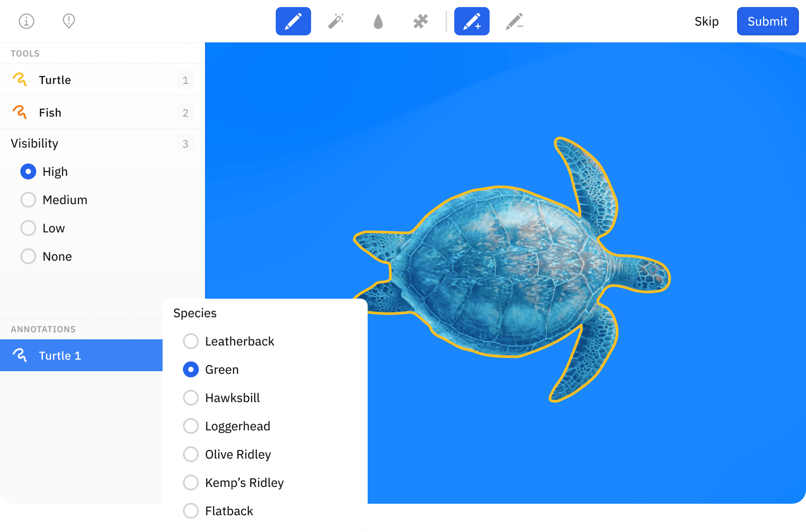Choose Hawksbill as the species
The width and height of the screenshot is (806, 532).
pos(191,398)
